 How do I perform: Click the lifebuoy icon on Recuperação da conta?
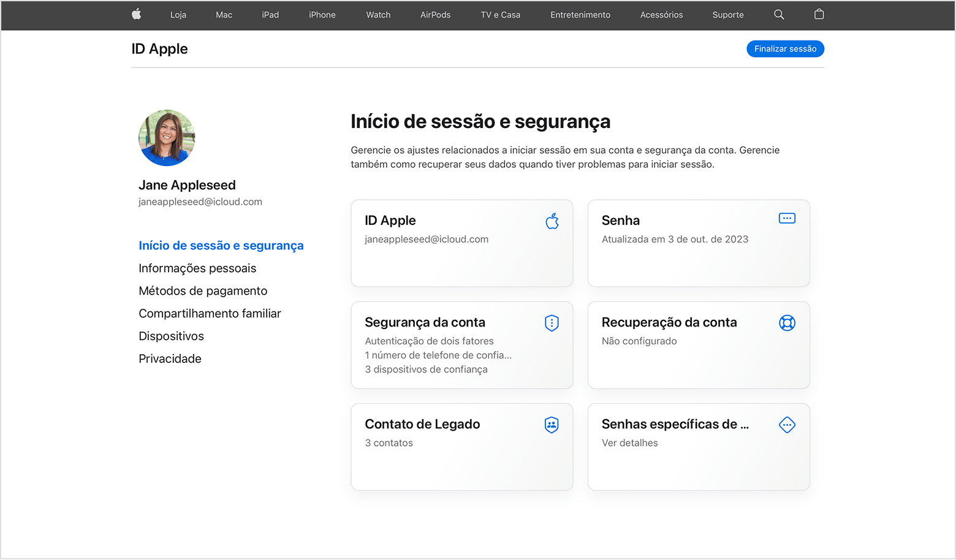tap(787, 323)
